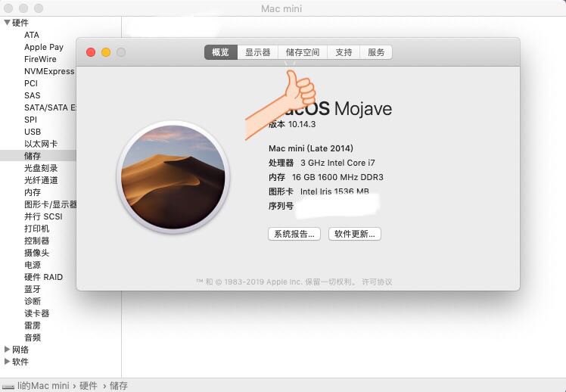Select 控制器 in sidebar

click(37, 241)
